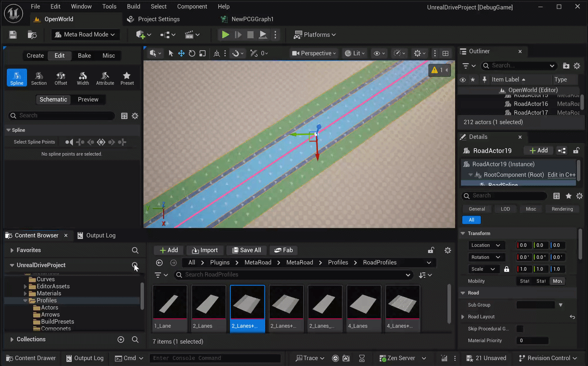588x366 pixels.
Task: Open Content Browser settings gear
Action: click(x=448, y=250)
